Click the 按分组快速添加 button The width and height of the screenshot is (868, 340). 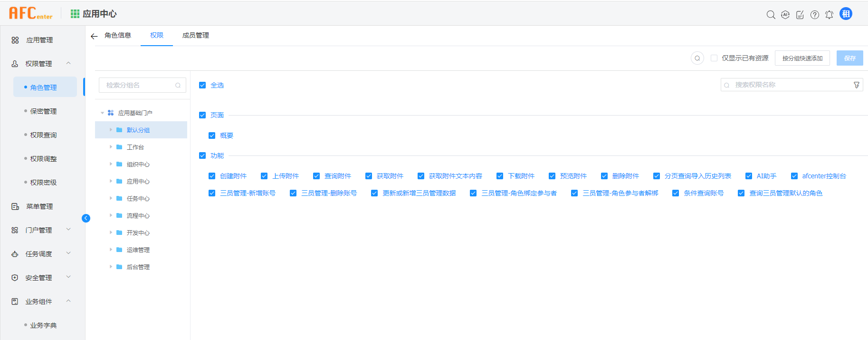coord(802,58)
